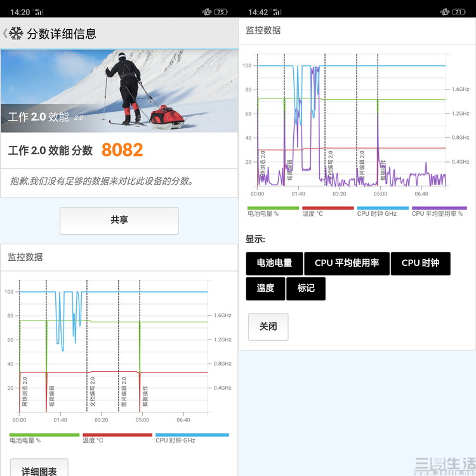Tap the right status bar battery icon
Image resolution: width=476 pixels, height=476 pixels.
tap(459, 11)
